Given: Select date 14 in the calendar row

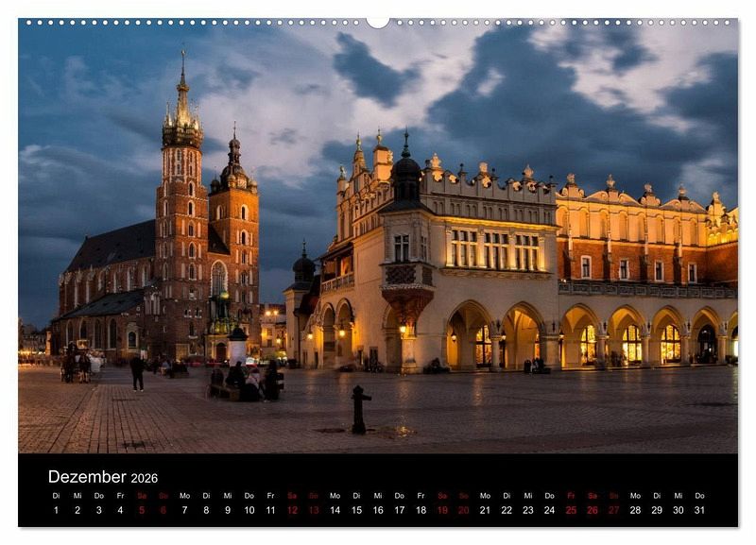Looking at the screenshot, I should (335, 510).
